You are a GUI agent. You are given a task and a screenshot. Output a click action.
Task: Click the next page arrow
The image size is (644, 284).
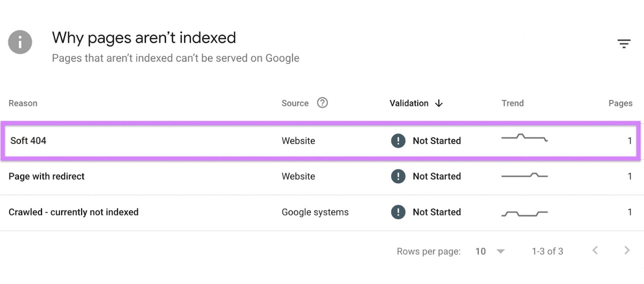(x=627, y=250)
